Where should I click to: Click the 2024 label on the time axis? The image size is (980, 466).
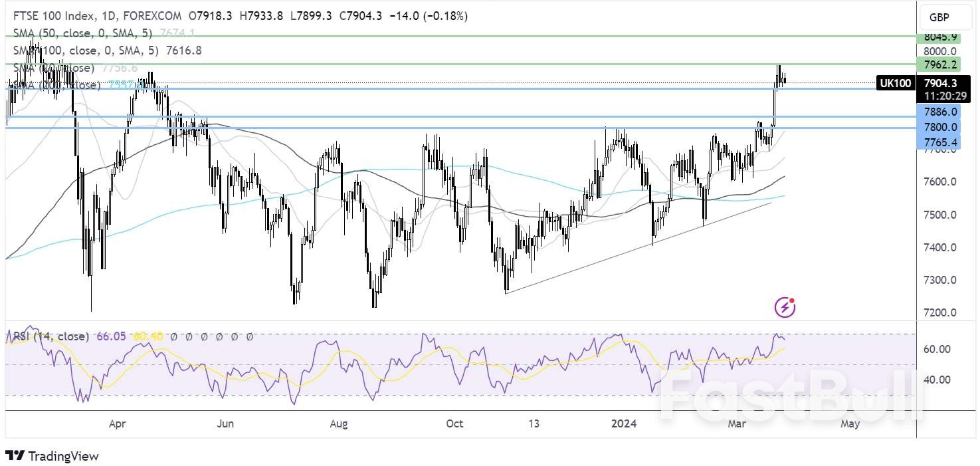tap(625, 423)
